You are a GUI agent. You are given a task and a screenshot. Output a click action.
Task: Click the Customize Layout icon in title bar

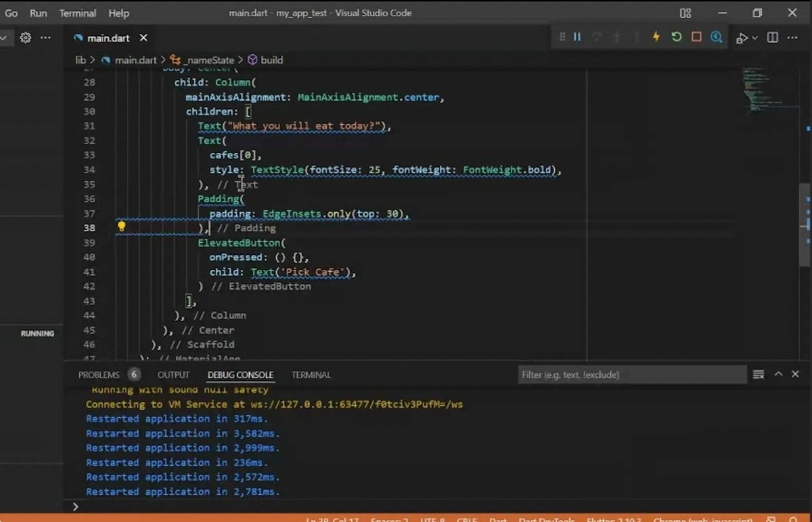tap(685, 13)
